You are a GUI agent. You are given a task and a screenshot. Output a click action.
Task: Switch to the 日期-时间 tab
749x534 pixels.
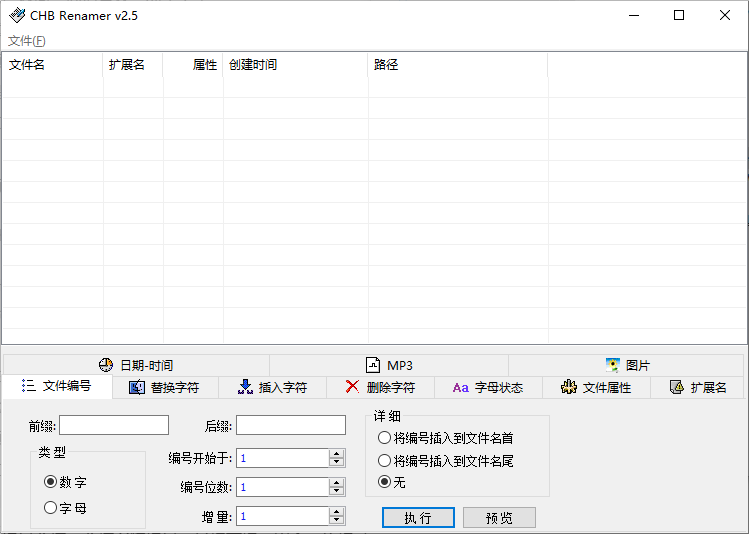[x=136, y=365]
